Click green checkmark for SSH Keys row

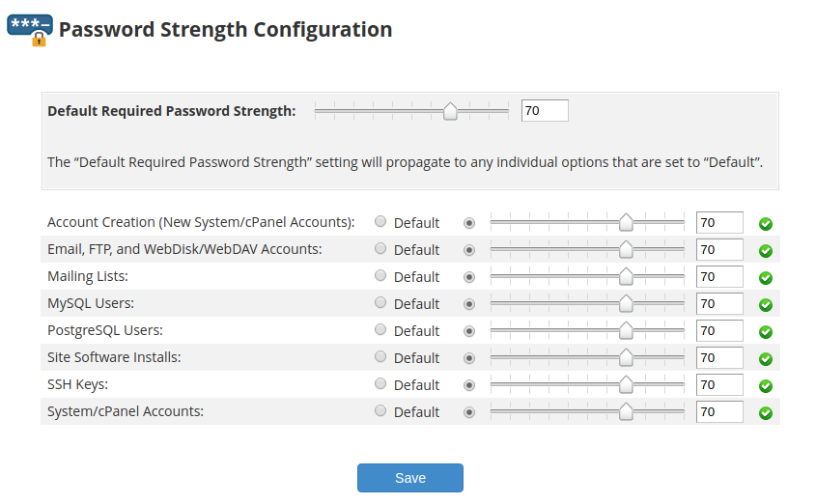tap(766, 386)
